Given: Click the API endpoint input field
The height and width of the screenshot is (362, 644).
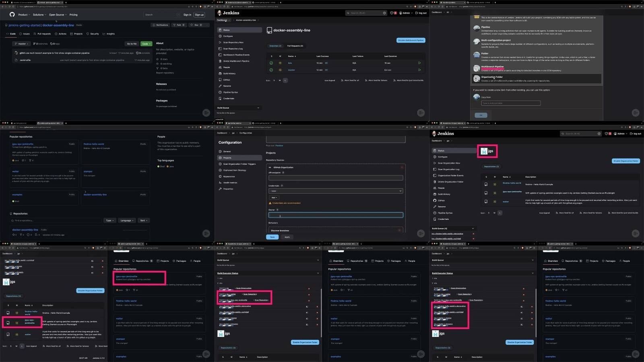Looking at the screenshot, I should click(x=336, y=178).
